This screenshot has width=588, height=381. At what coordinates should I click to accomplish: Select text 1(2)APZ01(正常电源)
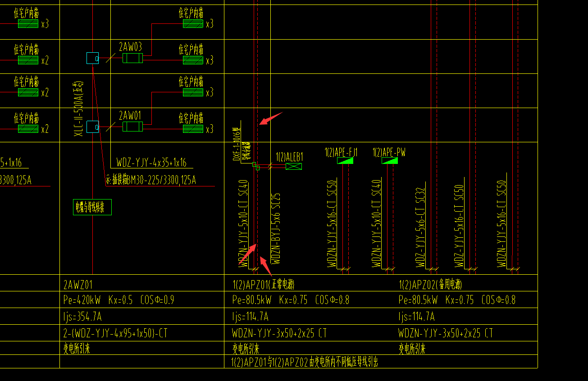coord(263,284)
